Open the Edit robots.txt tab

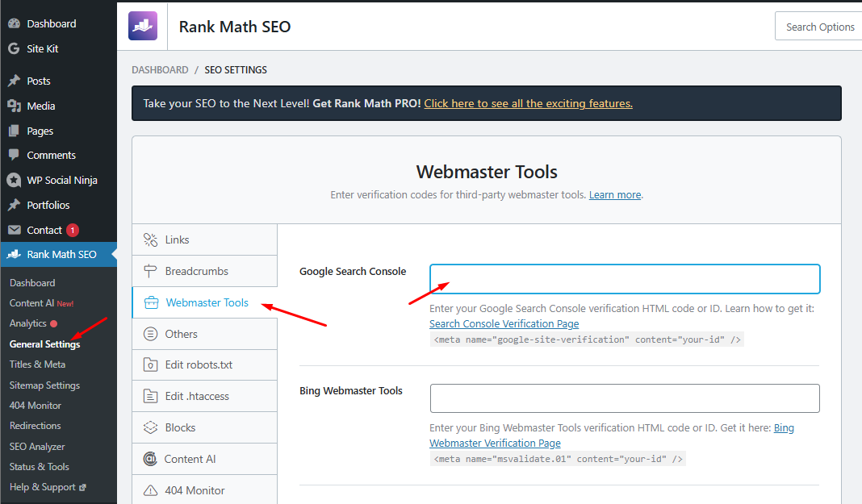click(x=204, y=364)
